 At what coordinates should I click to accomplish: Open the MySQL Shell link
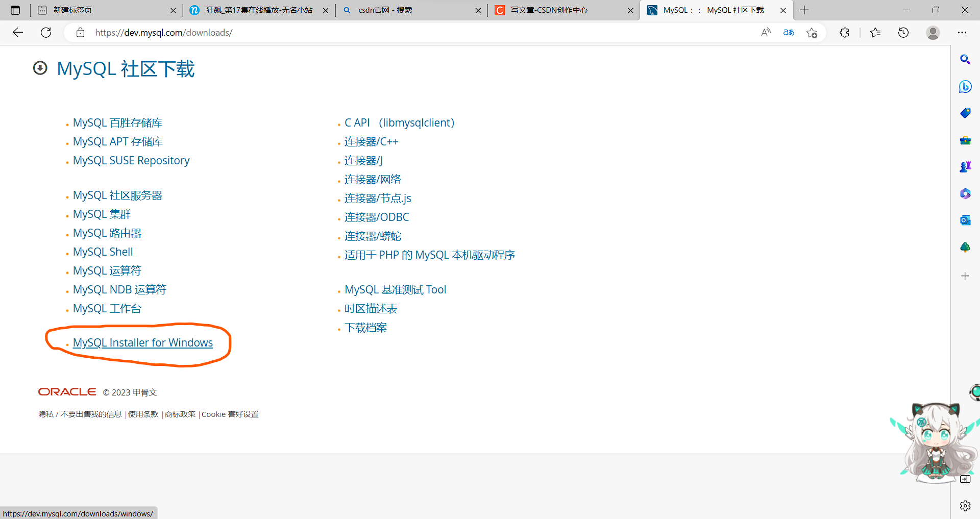pos(103,252)
